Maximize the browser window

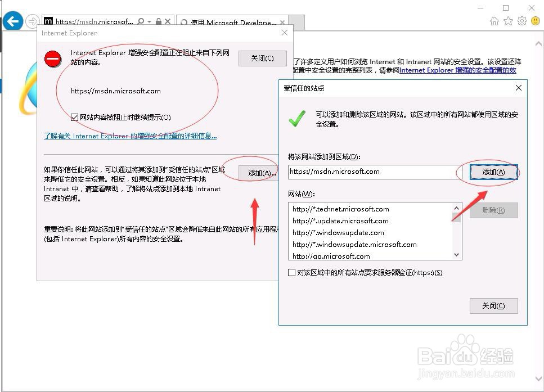(506, 8)
